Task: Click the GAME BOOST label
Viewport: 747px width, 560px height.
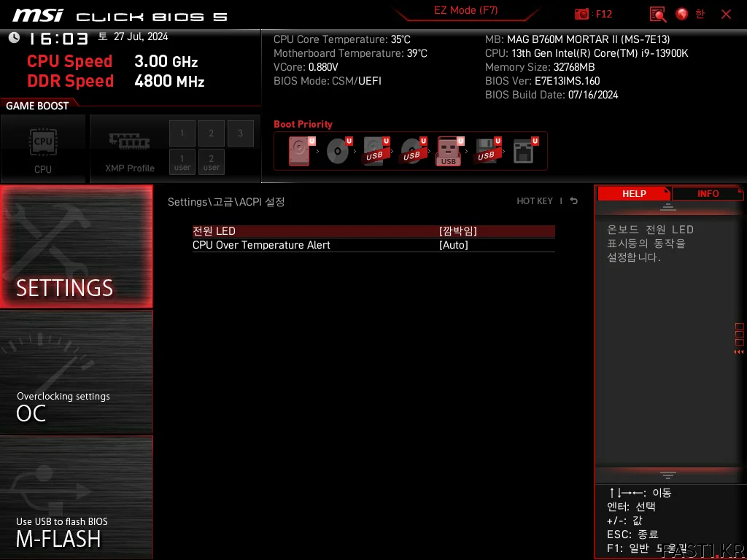Action: point(37,106)
